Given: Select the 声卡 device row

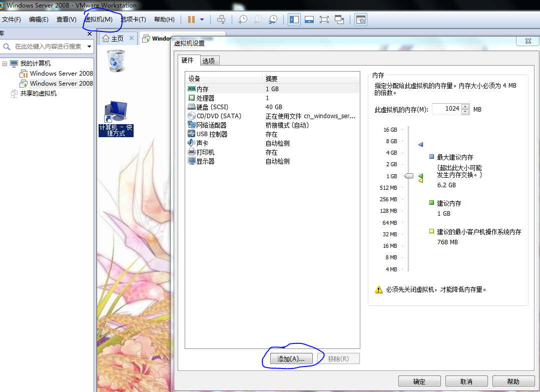Looking at the screenshot, I should [272, 143].
